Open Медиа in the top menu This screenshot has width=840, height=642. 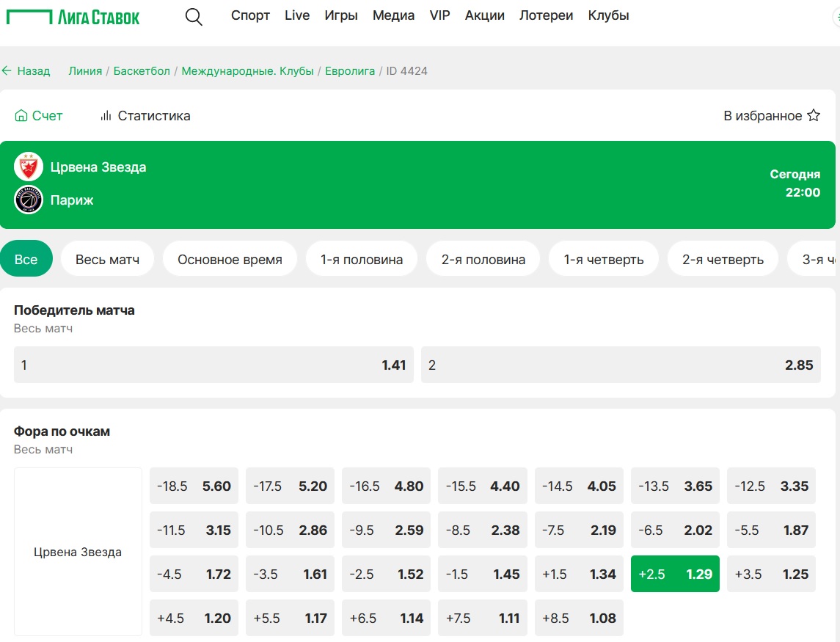pyautogui.click(x=394, y=15)
